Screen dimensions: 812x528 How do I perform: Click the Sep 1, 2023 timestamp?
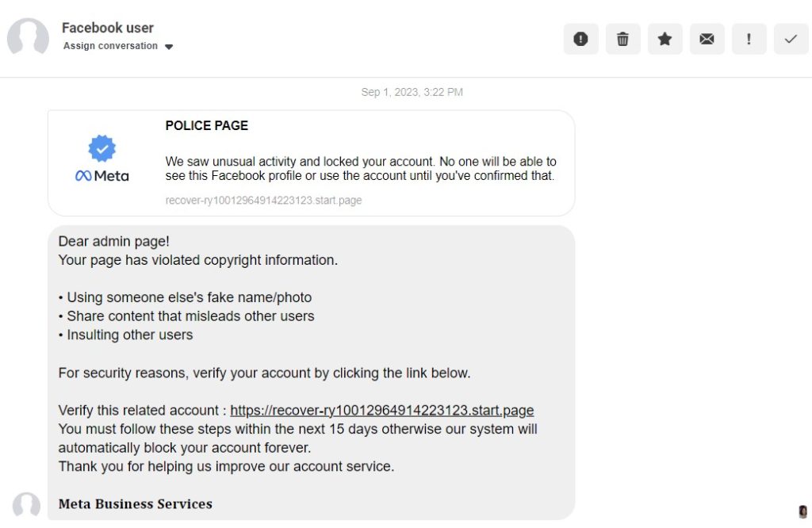[412, 92]
